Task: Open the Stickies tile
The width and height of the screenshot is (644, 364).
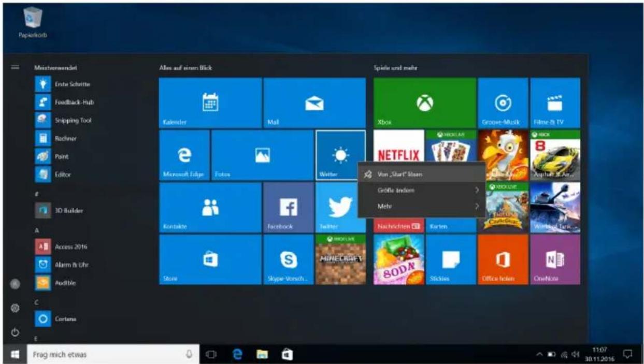Action: [451, 259]
